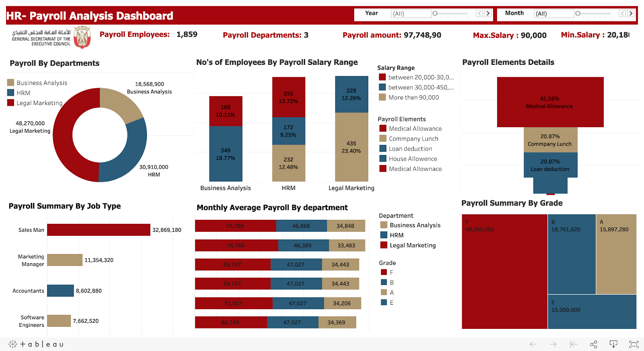
Task: Select House Allowence payroll element swatch
Action: [383, 159]
